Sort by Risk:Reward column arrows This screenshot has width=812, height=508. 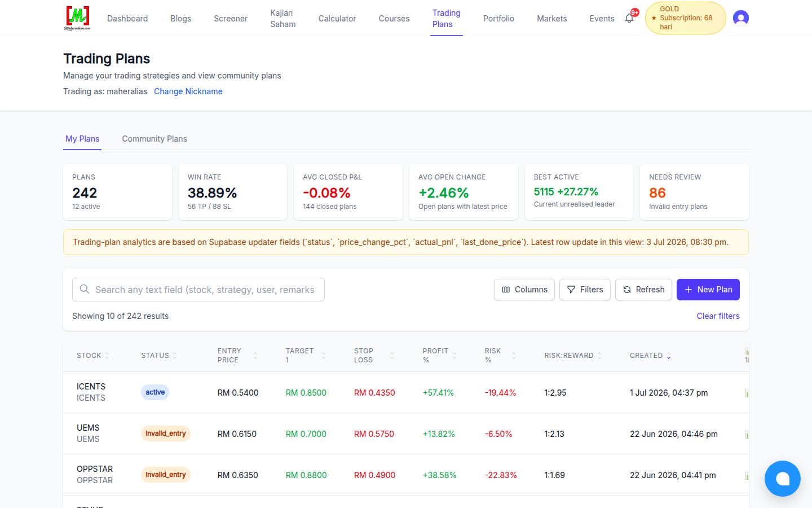(599, 356)
